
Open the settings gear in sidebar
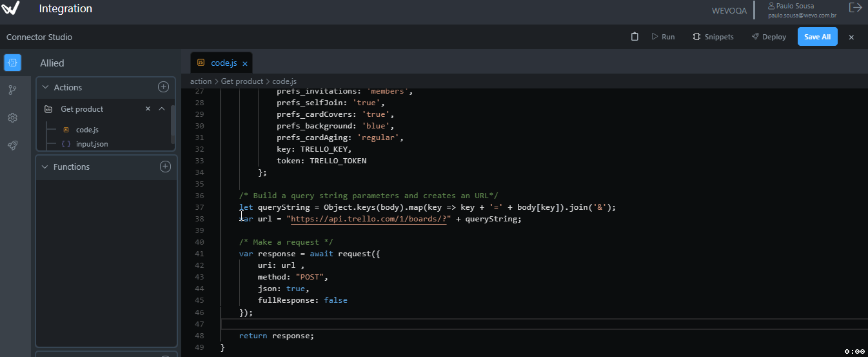tap(12, 118)
